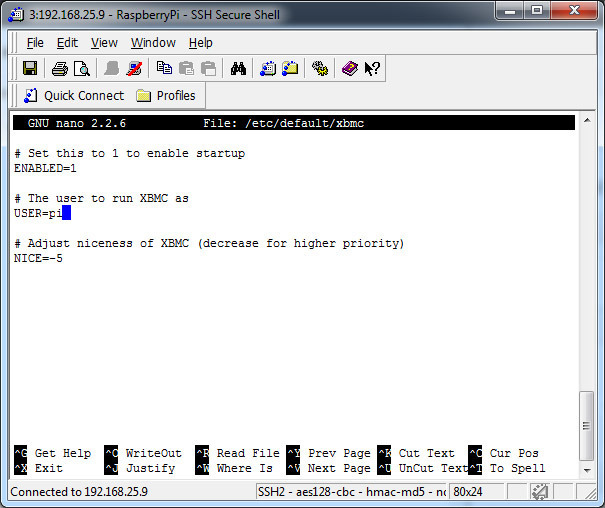The width and height of the screenshot is (605, 508).
Task: Click the terminal scrollbar down arrow
Action: click(587, 470)
